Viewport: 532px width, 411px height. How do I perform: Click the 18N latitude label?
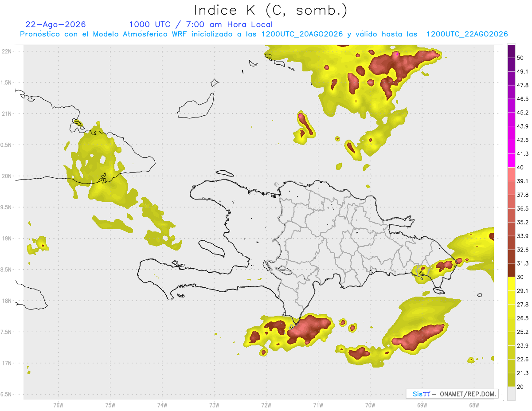[x=7, y=301]
